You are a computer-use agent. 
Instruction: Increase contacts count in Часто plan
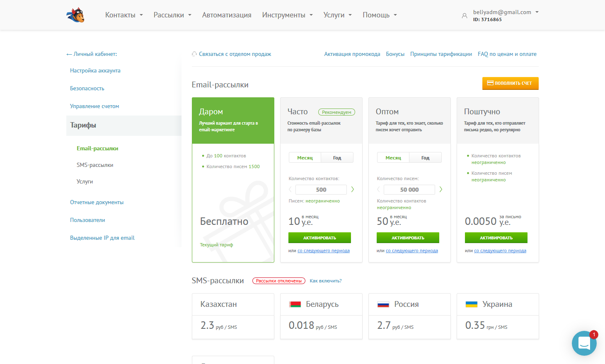click(353, 189)
